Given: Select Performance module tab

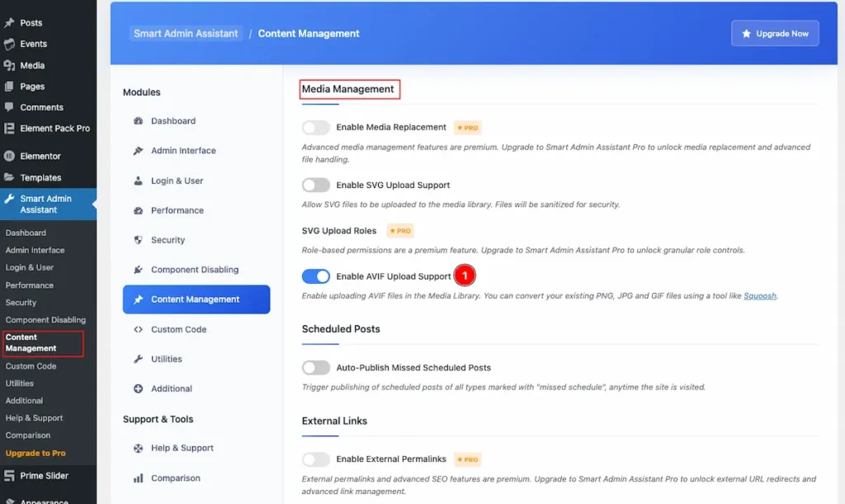Looking at the screenshot, I should point(196,210).
